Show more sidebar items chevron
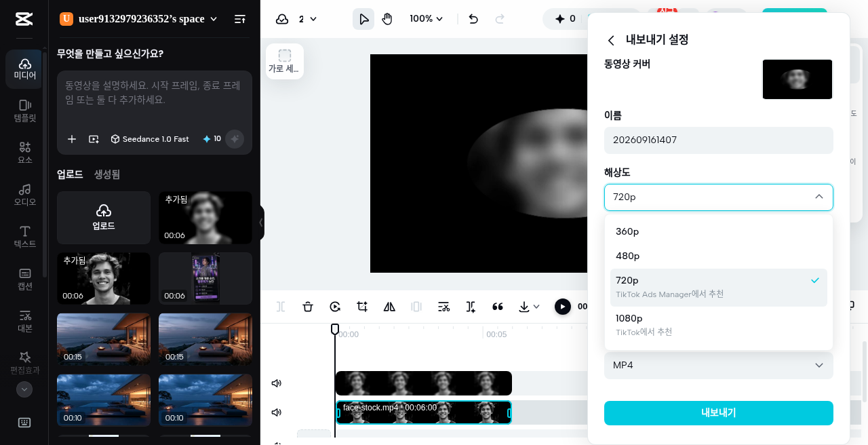This screenshot has height=445, width=868. click(24, 389)
